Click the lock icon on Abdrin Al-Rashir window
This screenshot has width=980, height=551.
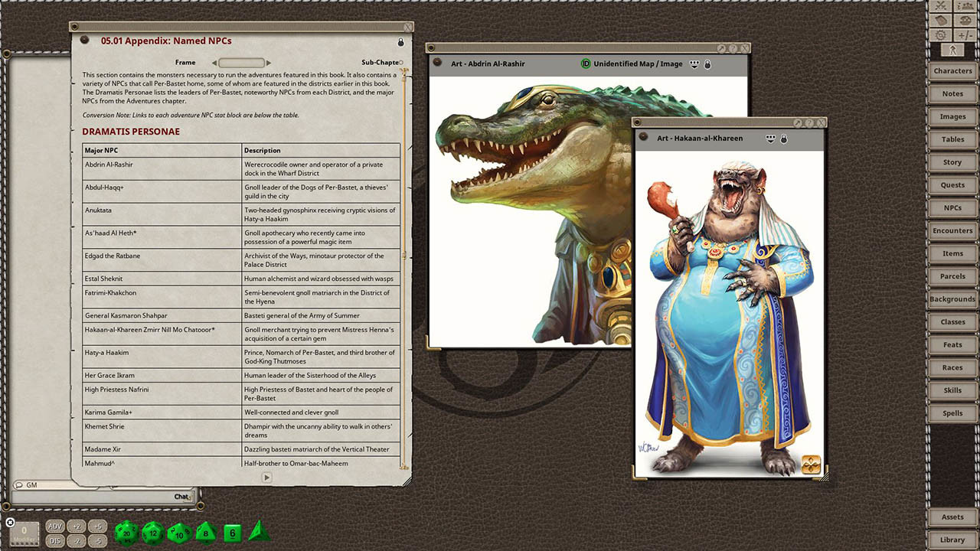[707, 64]
